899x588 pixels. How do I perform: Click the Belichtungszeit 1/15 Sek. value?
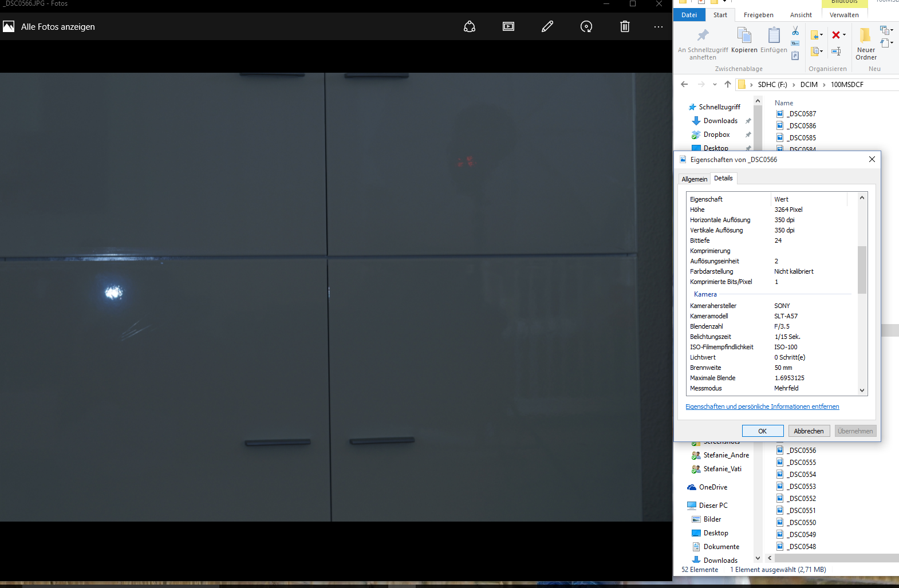pos(787,337)
